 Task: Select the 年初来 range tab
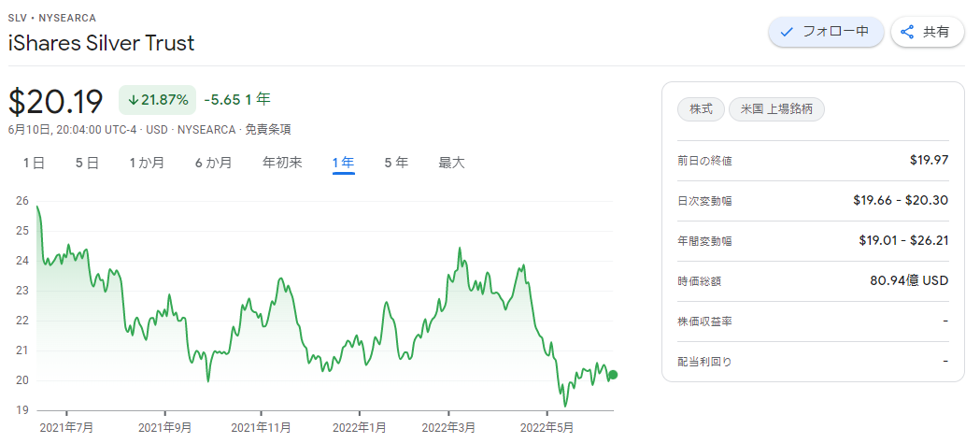282,163
